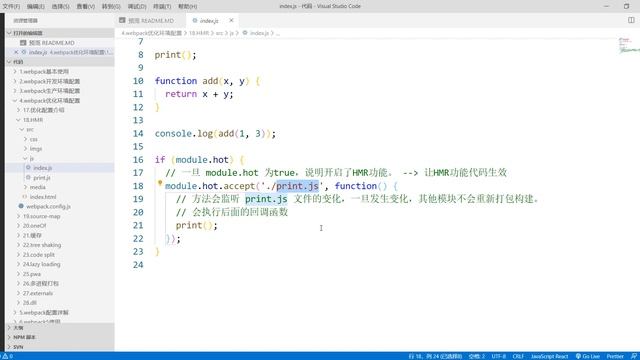Image resolution: width=640 pixels, height=360 pixels.
Task: Expand the 大纲 outline panel
Action: point(60,328)
